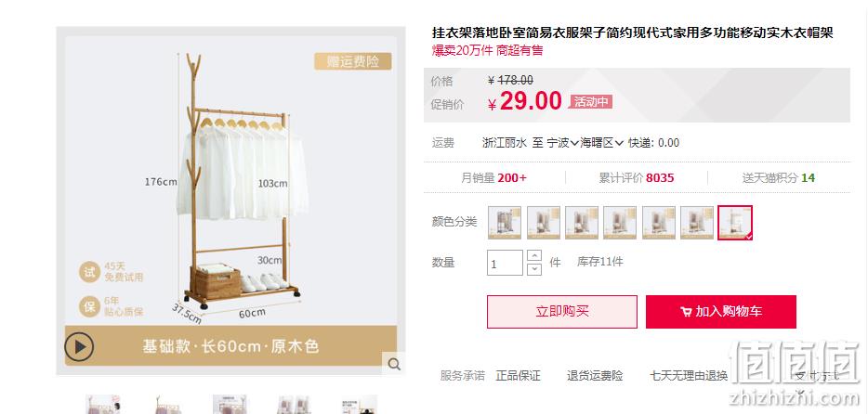The width and height of the screenshot is (868, 414).
Task: Open the 宁波 city dropdown
Action: [x=563, y=143]
